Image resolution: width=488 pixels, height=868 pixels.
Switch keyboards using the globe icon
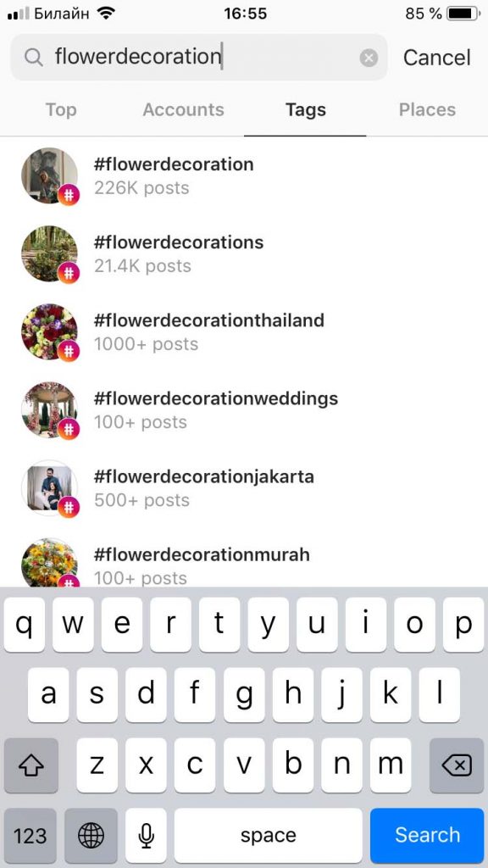[91, 835]
